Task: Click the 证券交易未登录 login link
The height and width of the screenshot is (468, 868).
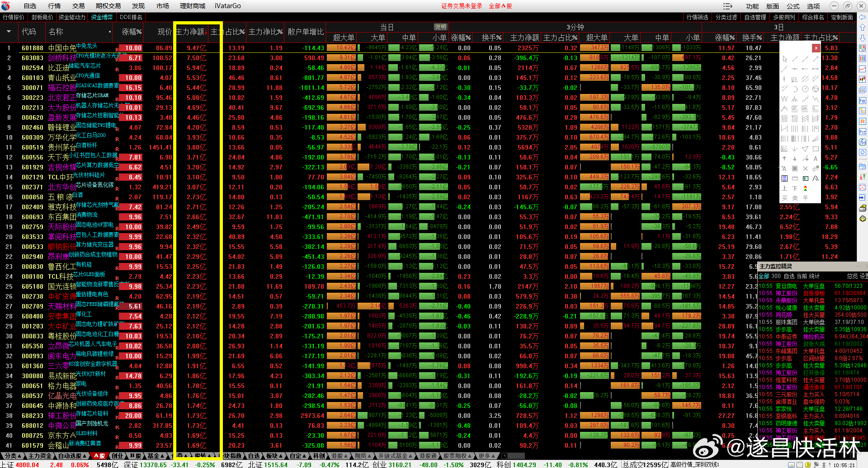Action: [462, 6]
